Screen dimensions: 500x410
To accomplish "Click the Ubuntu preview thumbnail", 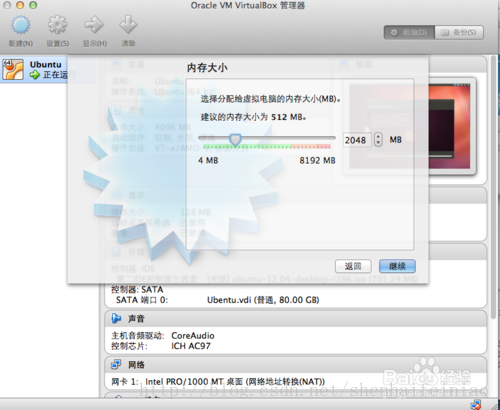I will (410, 126).
